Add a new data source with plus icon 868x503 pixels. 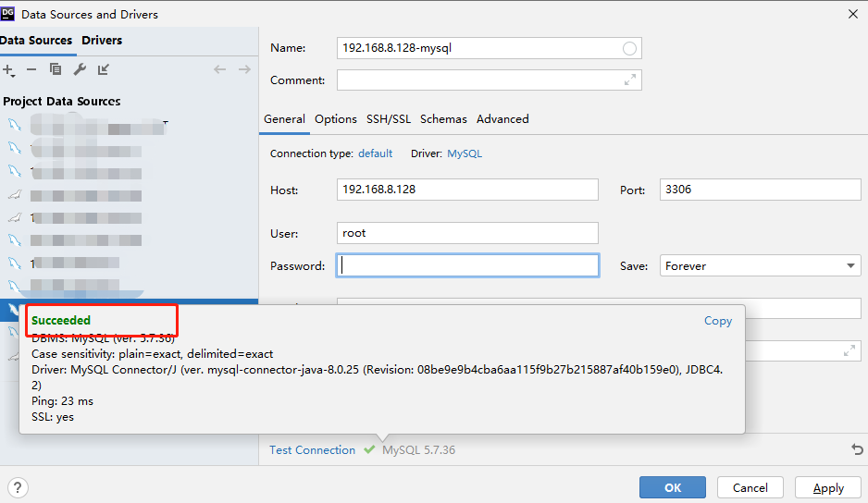(8, 69)
